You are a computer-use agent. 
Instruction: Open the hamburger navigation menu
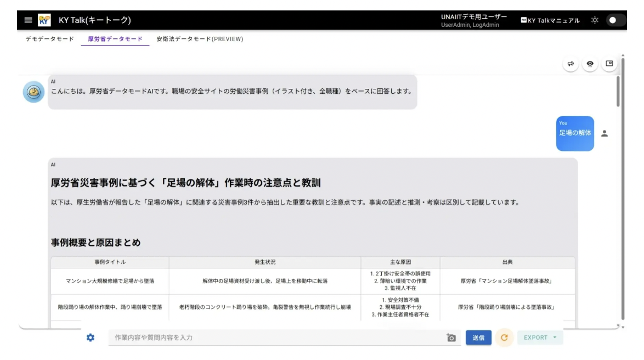tap(28, 20)
